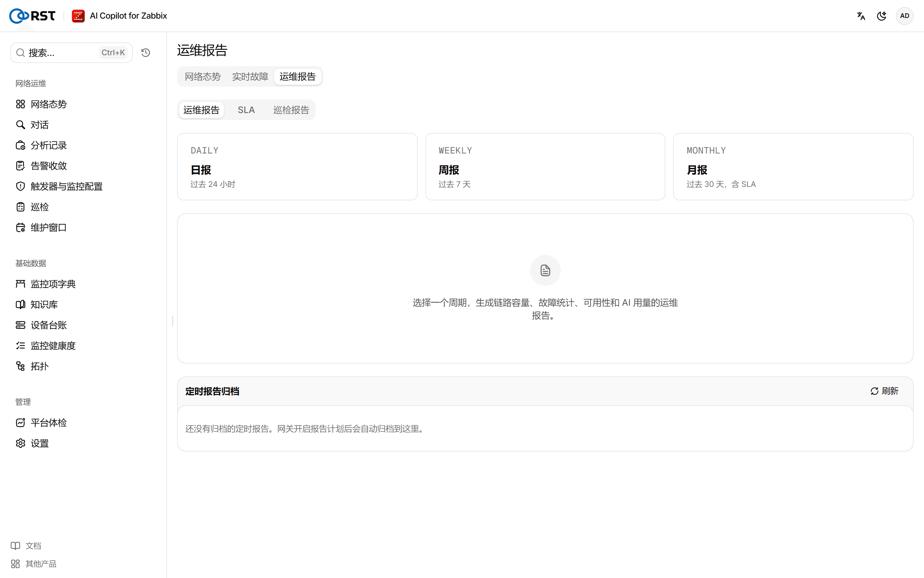The height and width of the screenshot is (578, 924).
Task: Open 知识库 label in sidebar
Action: [x=44, y=304]
